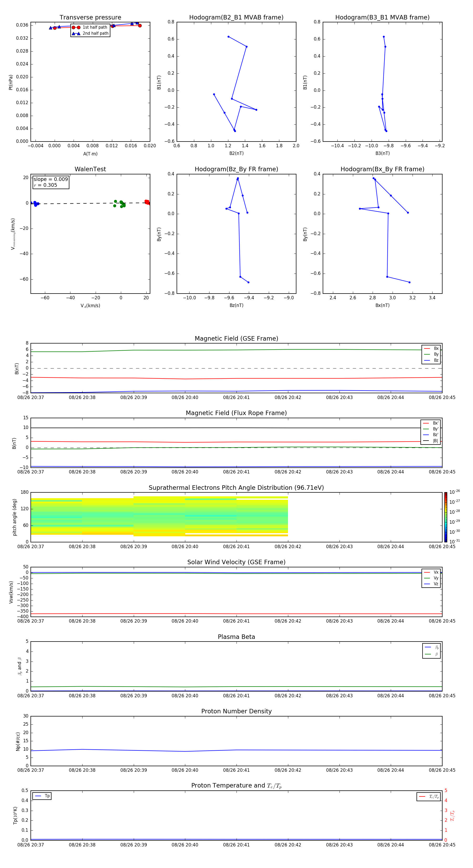Click the green beta line in Plasma Beta panel
The image size is (473, 868).
[x=236, y=687]
